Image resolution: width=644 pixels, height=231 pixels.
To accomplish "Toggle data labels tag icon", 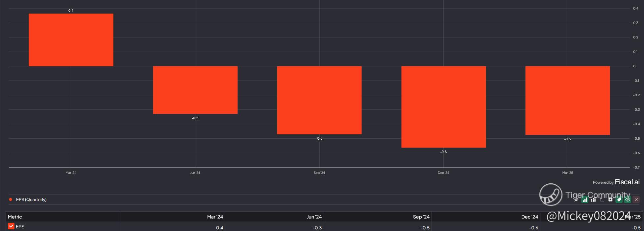I will [619, 199].
